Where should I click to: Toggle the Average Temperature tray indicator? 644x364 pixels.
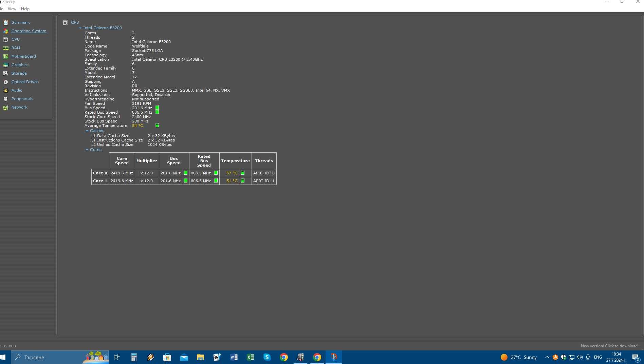157,126
